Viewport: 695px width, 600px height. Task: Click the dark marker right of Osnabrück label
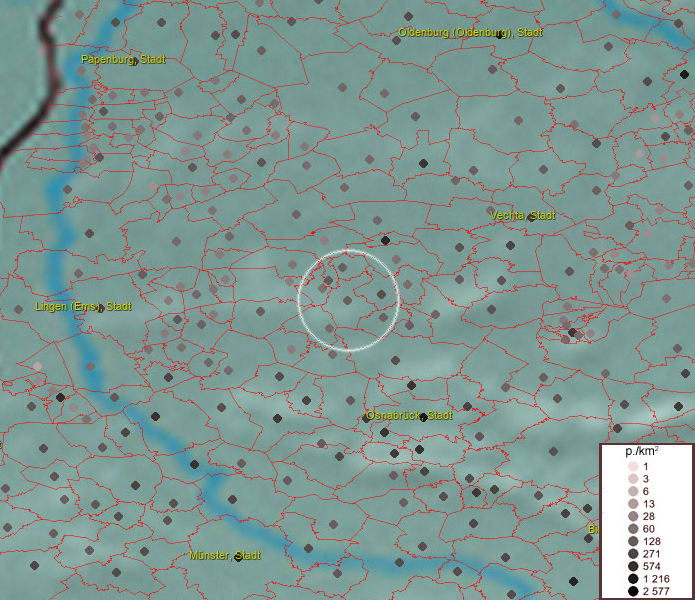pyautogui.click(x=424, y=417)
